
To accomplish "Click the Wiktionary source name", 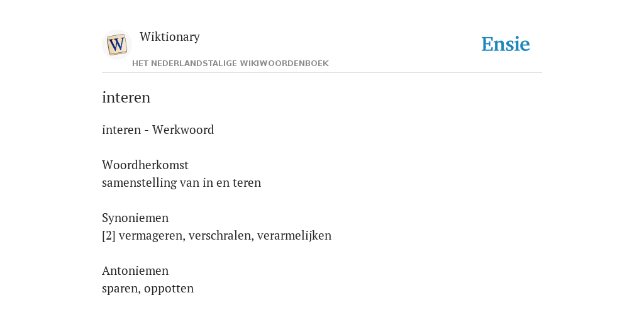I will click(x=170, y=36).
